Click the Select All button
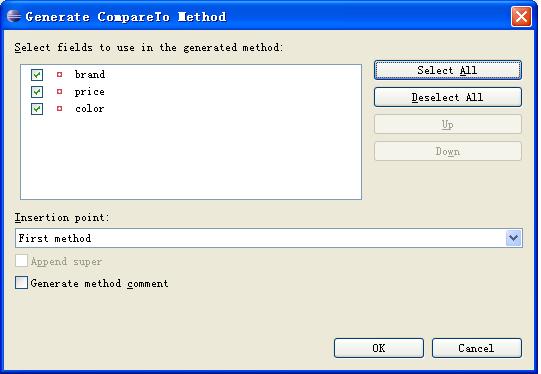 tap(448, 70)
